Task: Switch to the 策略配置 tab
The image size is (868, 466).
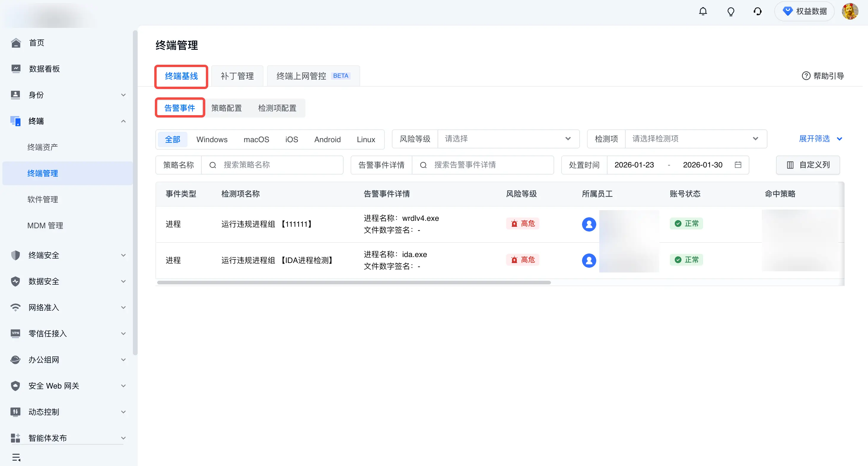Action: (x=226, y=108)
